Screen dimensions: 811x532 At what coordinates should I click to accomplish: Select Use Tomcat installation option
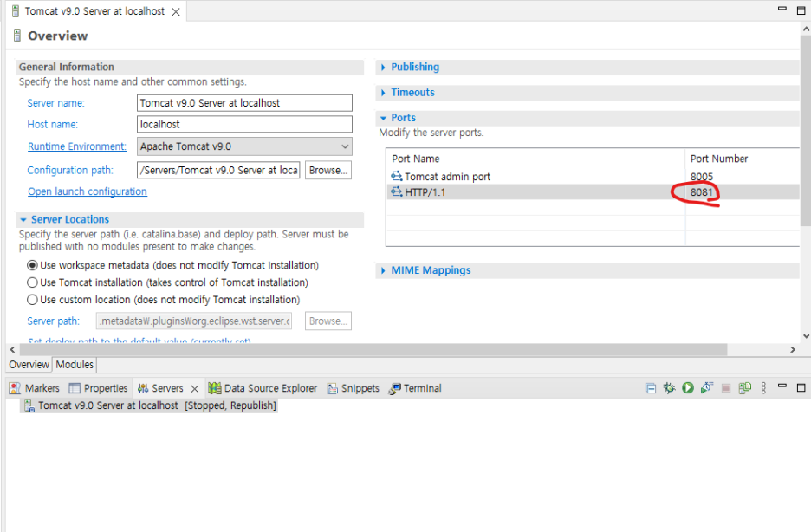(32, 282)
